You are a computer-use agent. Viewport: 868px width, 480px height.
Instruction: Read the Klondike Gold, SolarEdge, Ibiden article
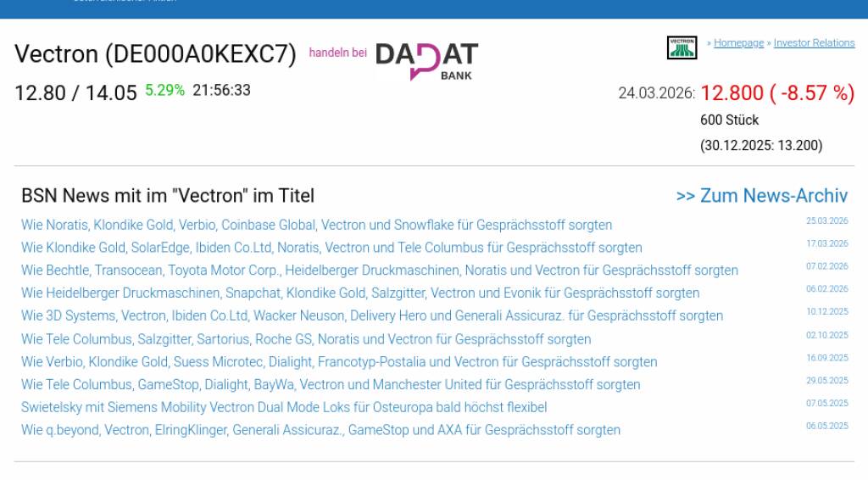331,248
